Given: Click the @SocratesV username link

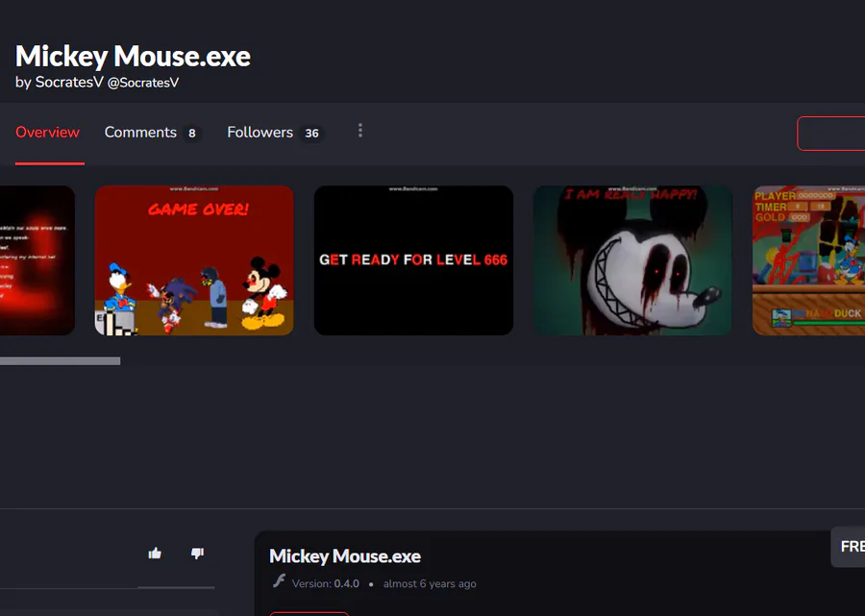Looking at the screenshot, I should (x=143, y=83).
